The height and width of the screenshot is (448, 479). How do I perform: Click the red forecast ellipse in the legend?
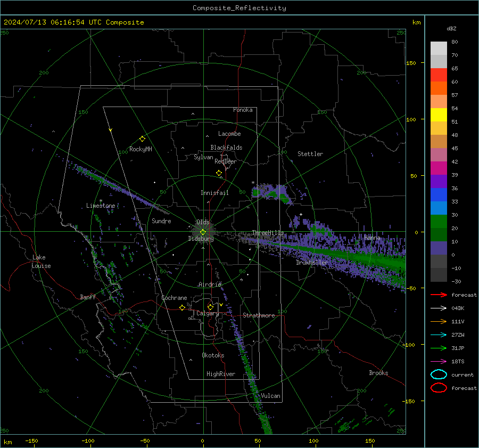tap(439, 388)
